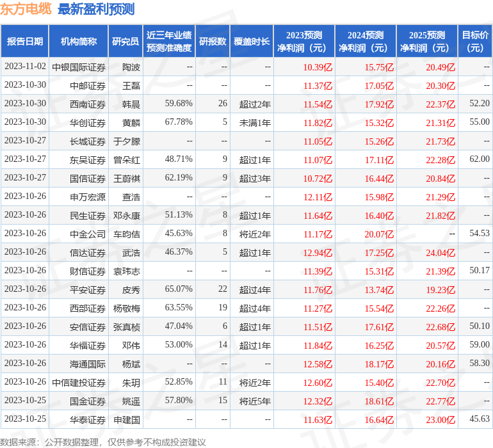Select the 报告日期 column header
Image resolution: width=493 pixels, height=448 pixels.
pyautogui.click(x=25, y=41)
